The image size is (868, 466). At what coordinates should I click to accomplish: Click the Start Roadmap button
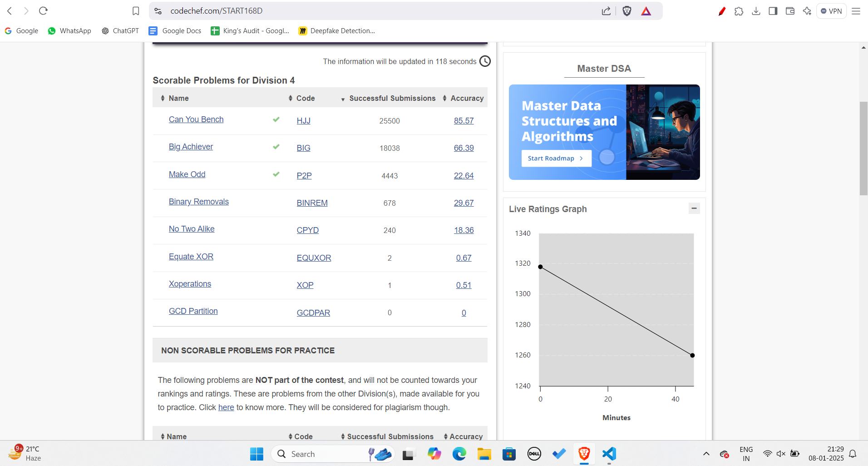click(x=556, y=159)
